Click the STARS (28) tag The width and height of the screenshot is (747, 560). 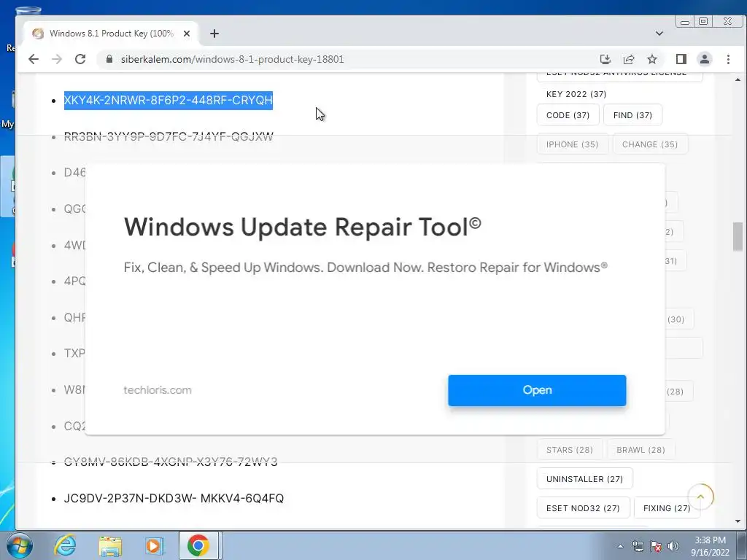coord(570,450)
